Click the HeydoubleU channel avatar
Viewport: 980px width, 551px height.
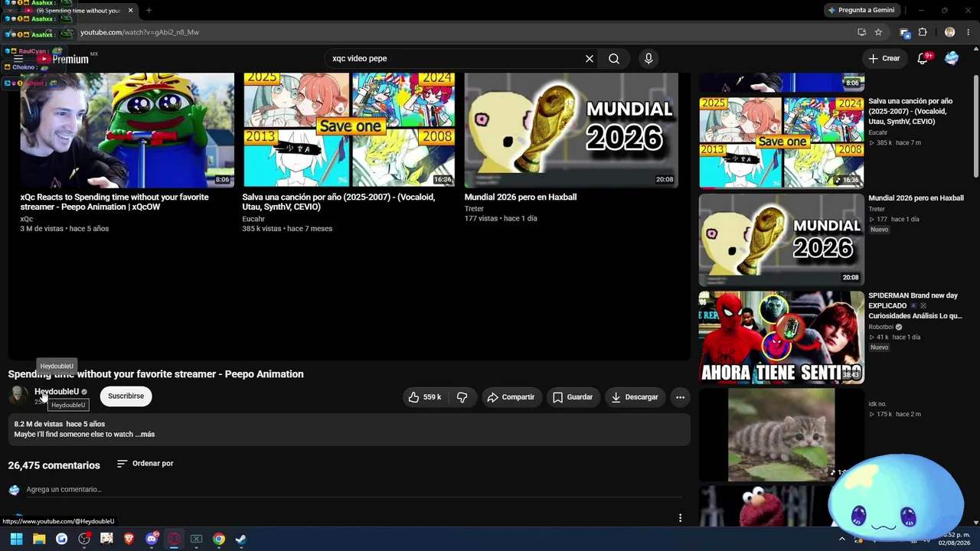pyautogui.click(x=18, y=396)
